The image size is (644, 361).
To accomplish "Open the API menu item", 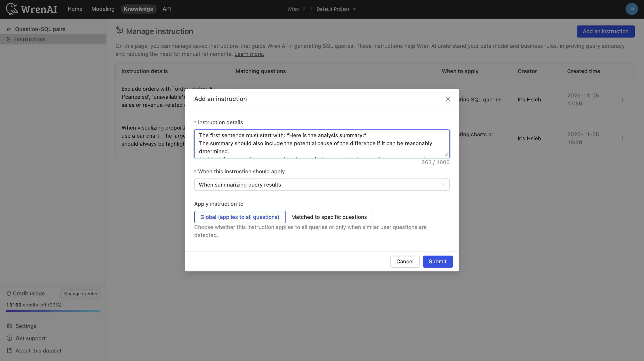I will (167, 9).
